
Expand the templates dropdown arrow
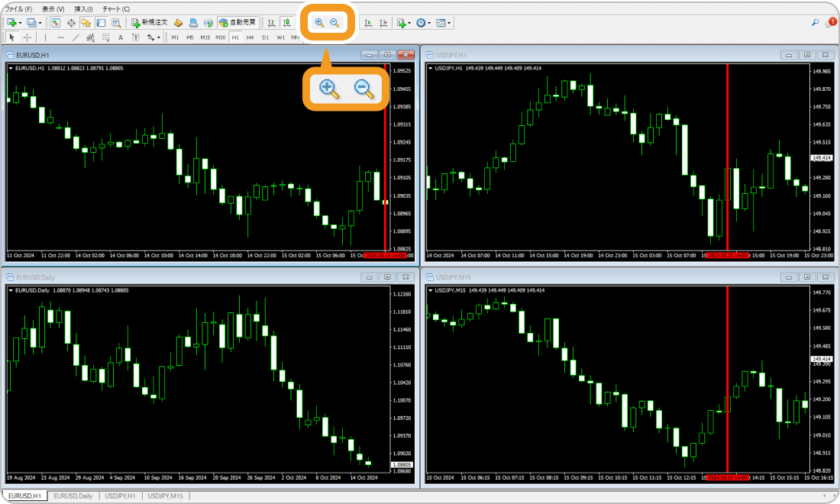tap(449, 23)
